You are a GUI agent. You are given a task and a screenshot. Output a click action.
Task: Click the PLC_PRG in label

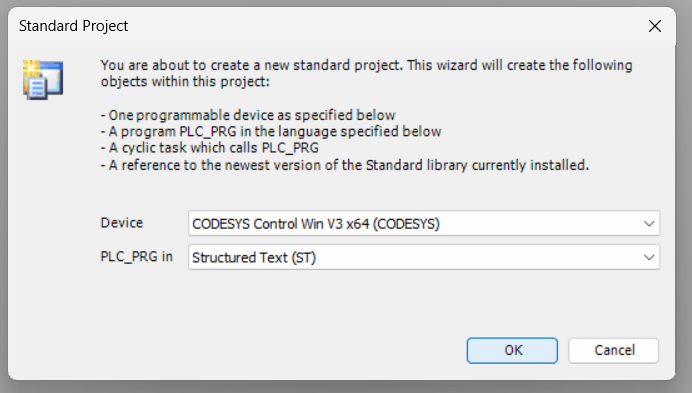pyautogui.click(x=136, y=257)
